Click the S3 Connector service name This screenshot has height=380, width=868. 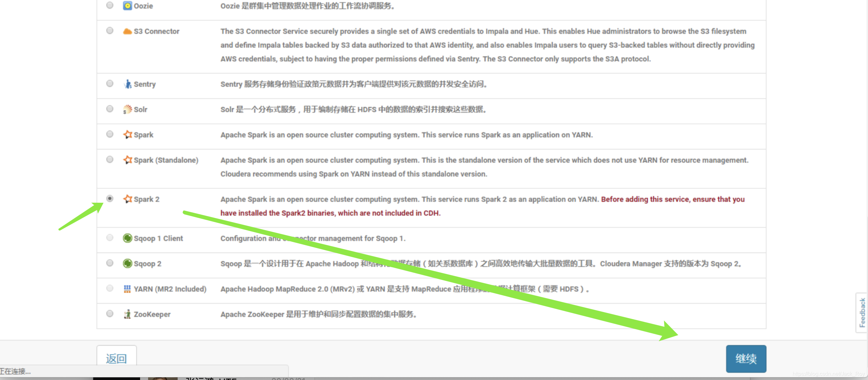157,31
